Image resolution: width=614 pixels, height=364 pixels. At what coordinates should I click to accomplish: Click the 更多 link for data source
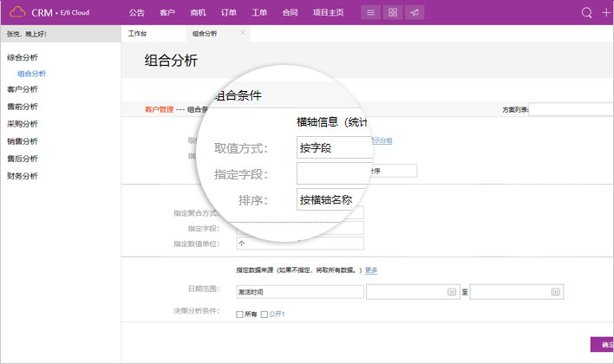click(370, 270)
